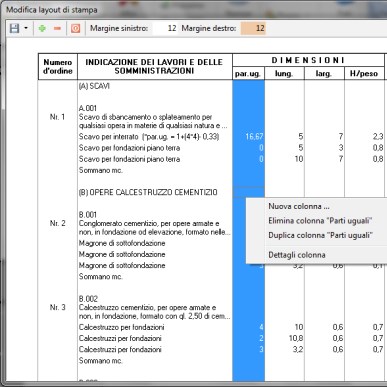Click the lung. column header
Viewport: 387px width, 387px height.
pyautogui.click(x=284, y=73)
